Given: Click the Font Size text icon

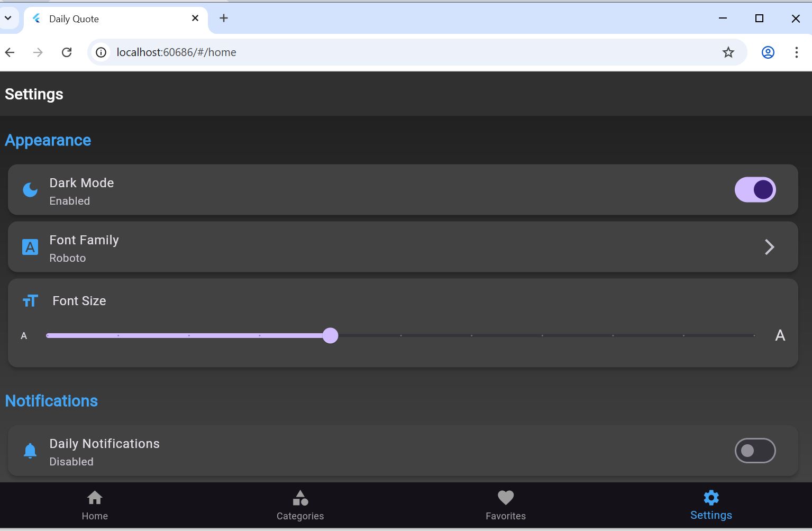Looking at the screenshot, I should [30, 301].
